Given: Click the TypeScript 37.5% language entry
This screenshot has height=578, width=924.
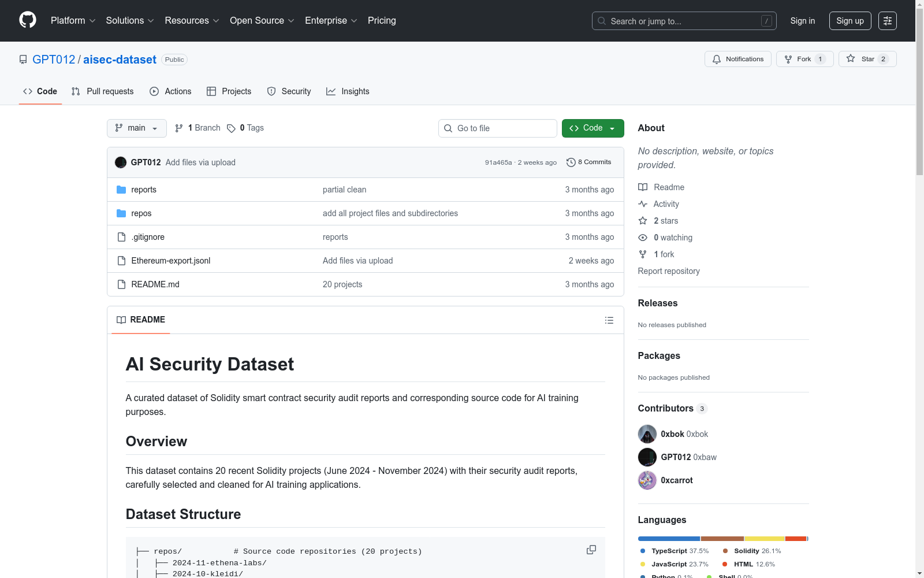Looking at the screenshot, I should pyautogui.click(x=675, y=551).
